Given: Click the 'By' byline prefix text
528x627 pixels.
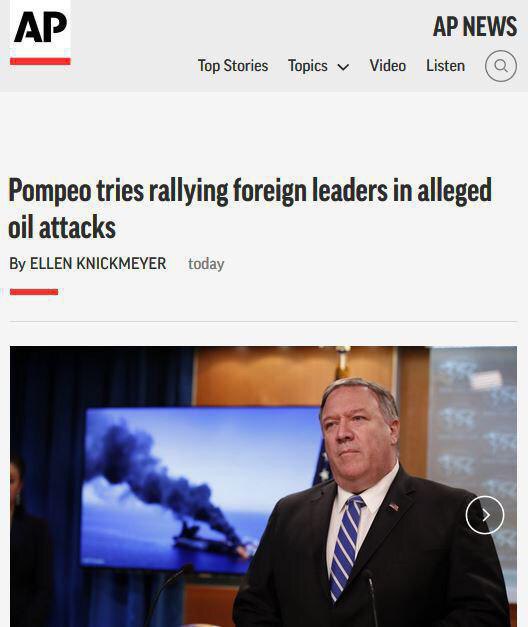Looking at the screenshot, I should (x=18, y=264).
